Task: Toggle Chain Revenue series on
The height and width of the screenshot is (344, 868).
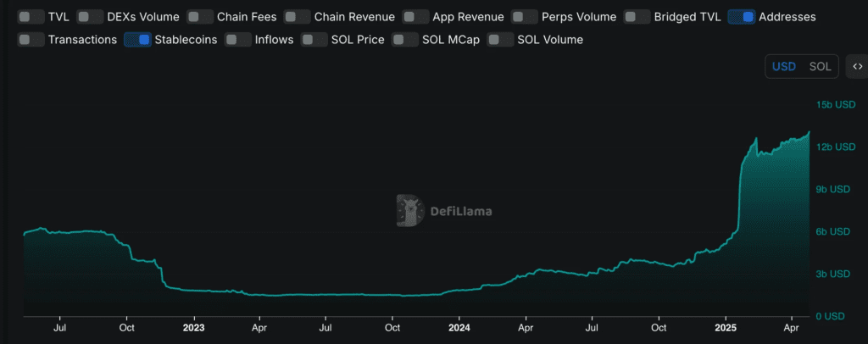Action: click(x=298, y=17)
